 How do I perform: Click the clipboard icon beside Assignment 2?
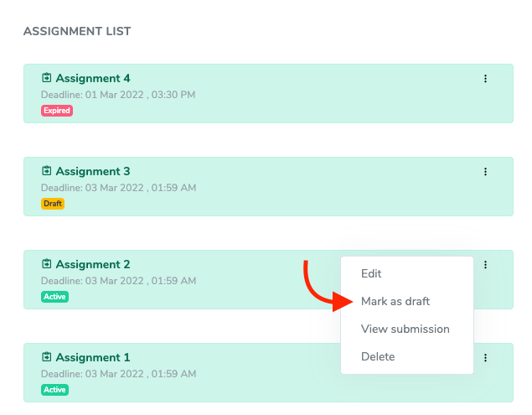[x=47, y=264]
